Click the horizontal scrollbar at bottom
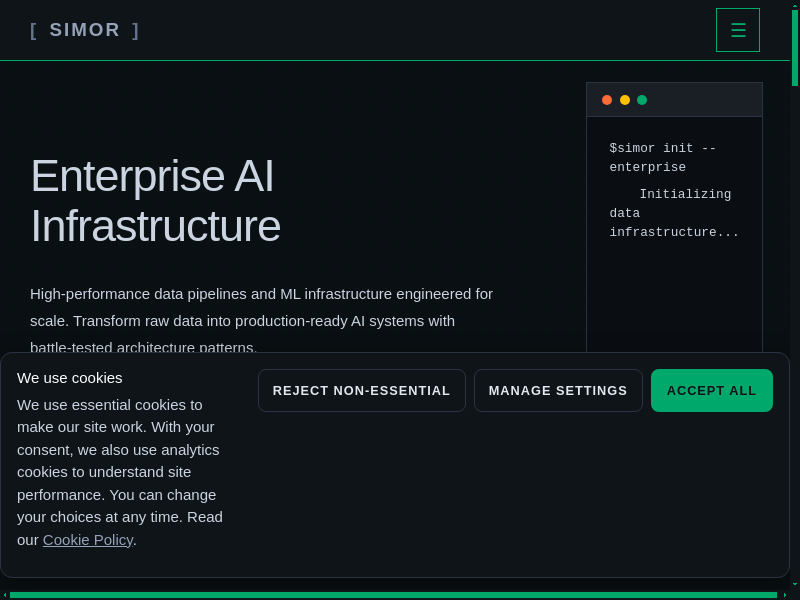Screen dimensions: 800x600 coord(392,595)
